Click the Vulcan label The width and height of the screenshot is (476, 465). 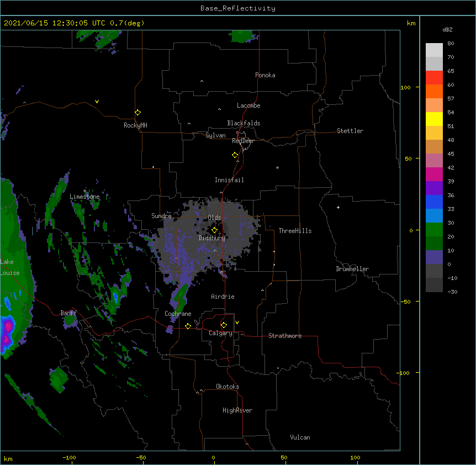(x=300, y=437)
